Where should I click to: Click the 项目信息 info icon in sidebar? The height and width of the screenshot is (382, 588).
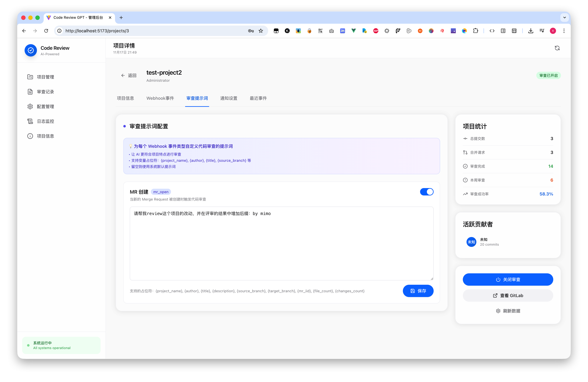tap(30, 136)
